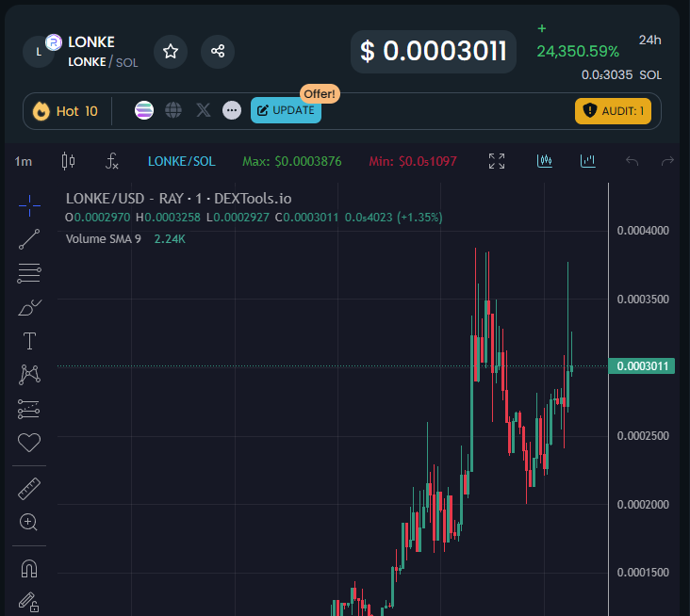Select the zoom in tool
Screen dimensions: 690x616
point(29,523)
